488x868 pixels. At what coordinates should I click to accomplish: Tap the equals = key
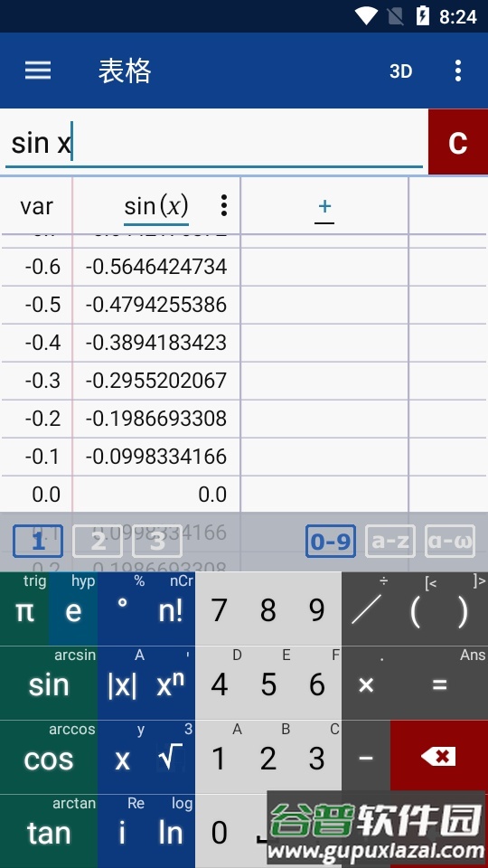click(x=439, y=684)
